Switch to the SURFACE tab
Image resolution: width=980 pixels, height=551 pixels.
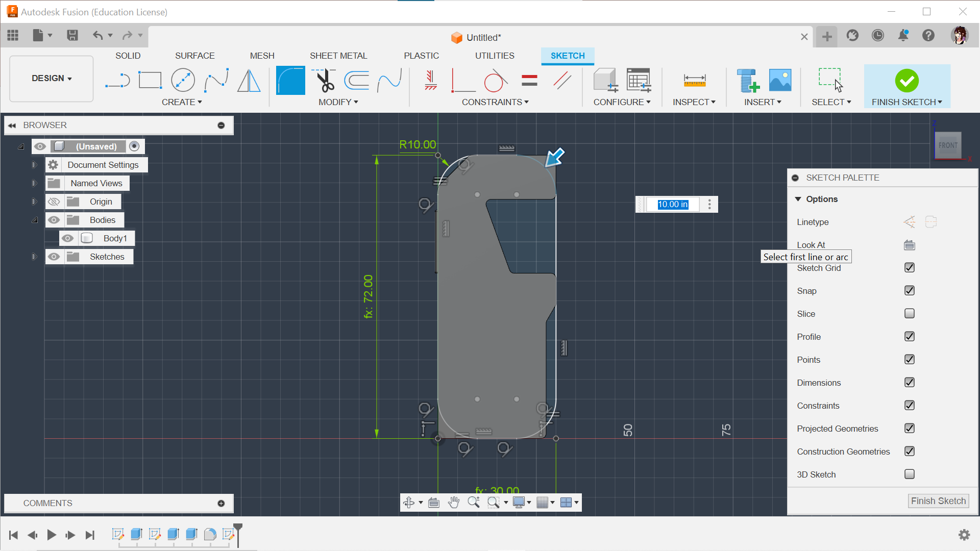194,55
